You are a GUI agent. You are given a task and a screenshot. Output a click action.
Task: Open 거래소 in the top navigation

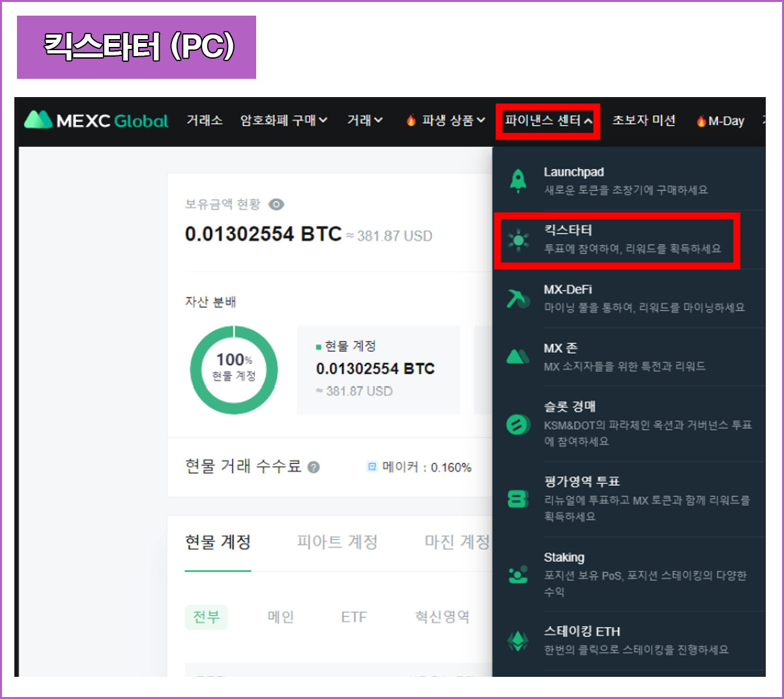tap(205, 121)
